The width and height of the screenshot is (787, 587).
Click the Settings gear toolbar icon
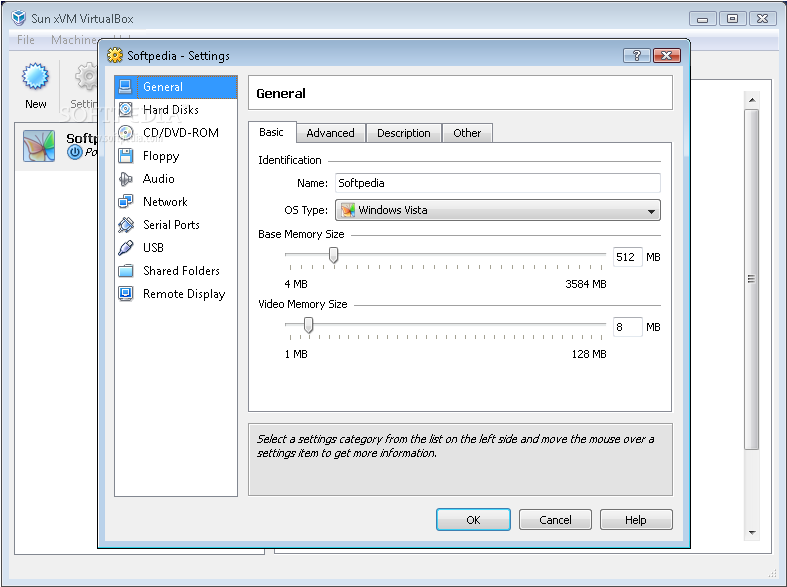tap(86, 76)
